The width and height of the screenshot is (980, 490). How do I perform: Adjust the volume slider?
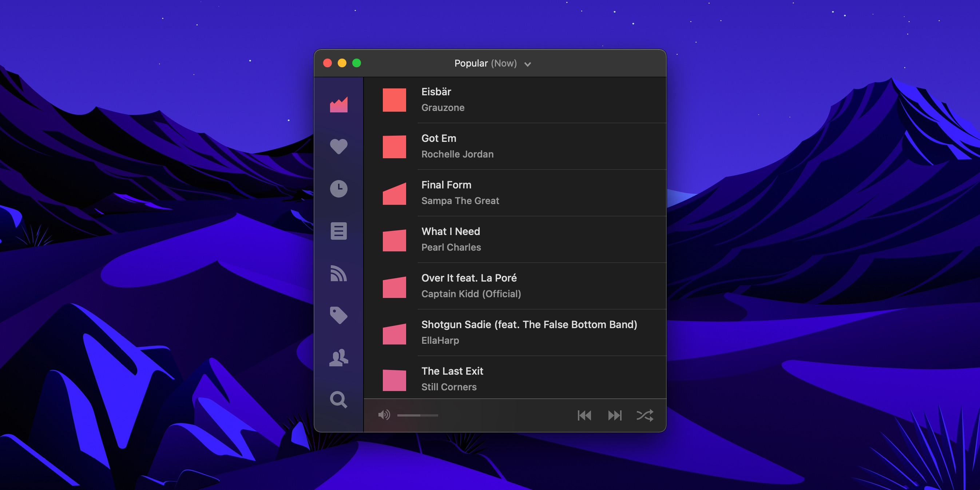418,415
